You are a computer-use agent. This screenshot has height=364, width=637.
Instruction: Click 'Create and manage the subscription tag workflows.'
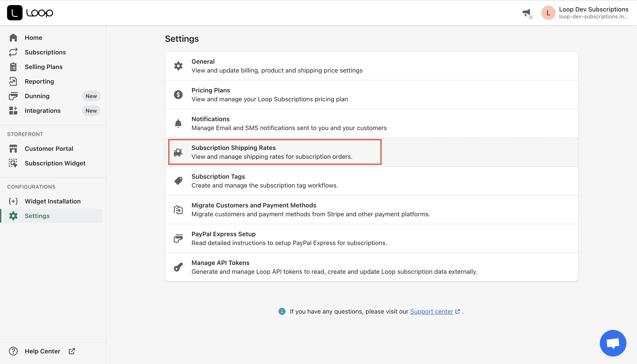pos(265,186)
